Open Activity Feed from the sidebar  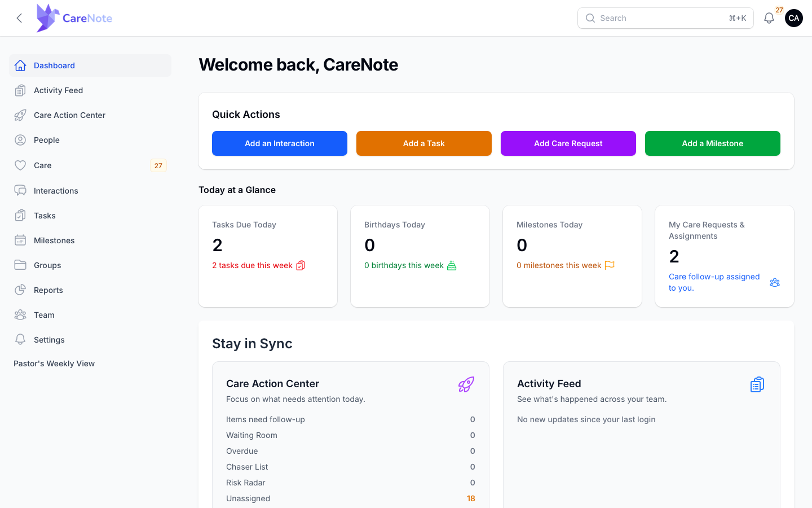click(x=90, y=90)
